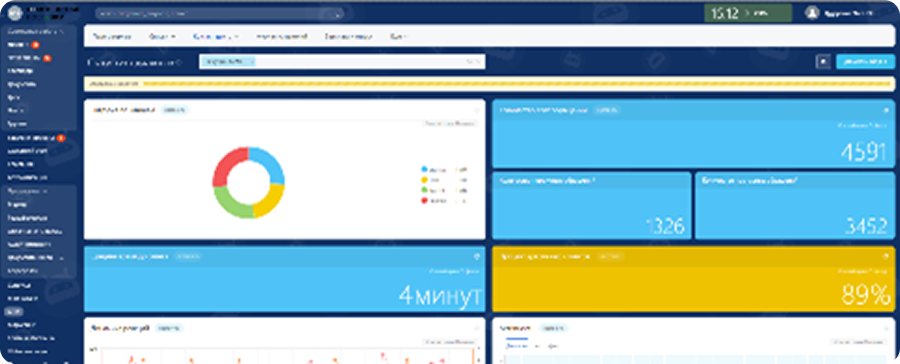Open the blue-highlighted item in the white tab bar
Image resolution: width=900 pixels, height=364 pixels.
click(x=215, y=36)
